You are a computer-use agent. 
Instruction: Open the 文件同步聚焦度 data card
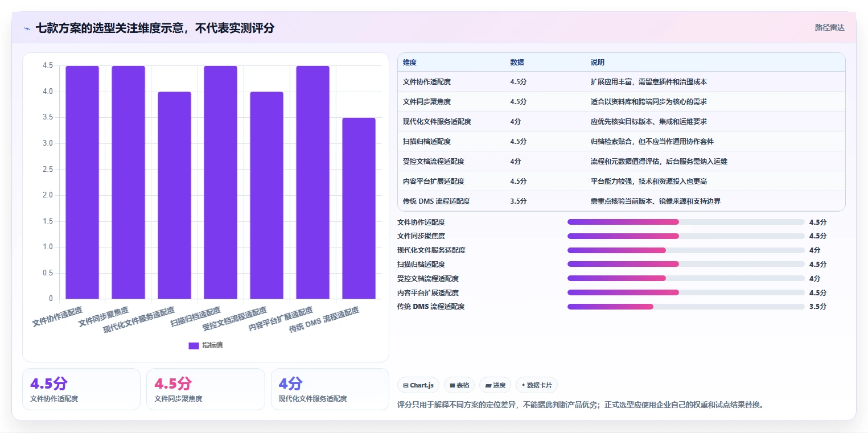(205, 389)
